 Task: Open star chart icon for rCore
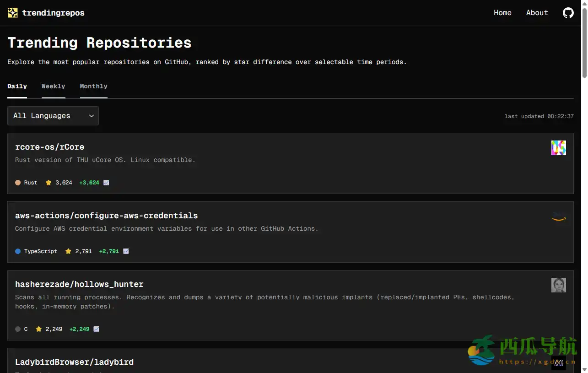click(x=106, y=183)
